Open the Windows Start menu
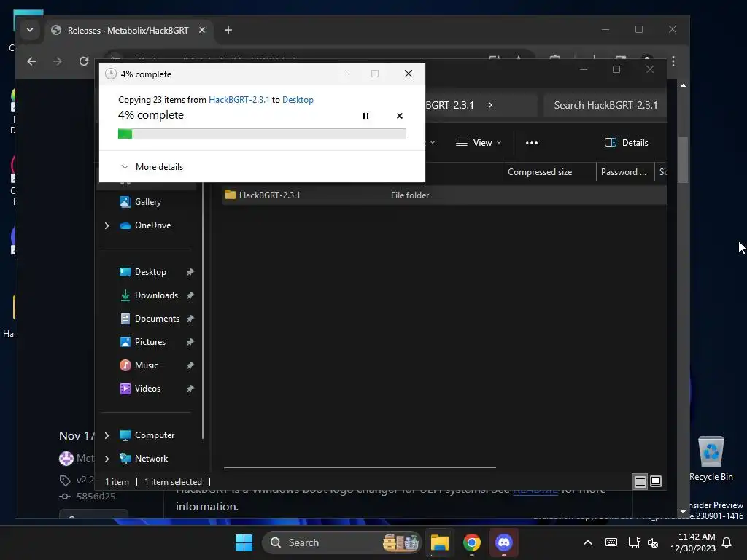The image size is (747, 560). (244, 542)
